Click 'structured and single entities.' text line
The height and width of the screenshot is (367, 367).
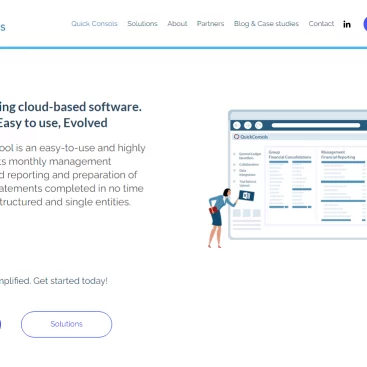[x=65, y=202]
